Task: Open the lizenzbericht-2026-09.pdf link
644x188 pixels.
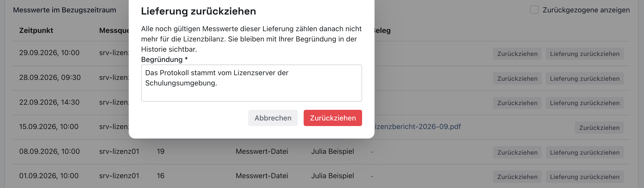Action: [x=418, y=127]
